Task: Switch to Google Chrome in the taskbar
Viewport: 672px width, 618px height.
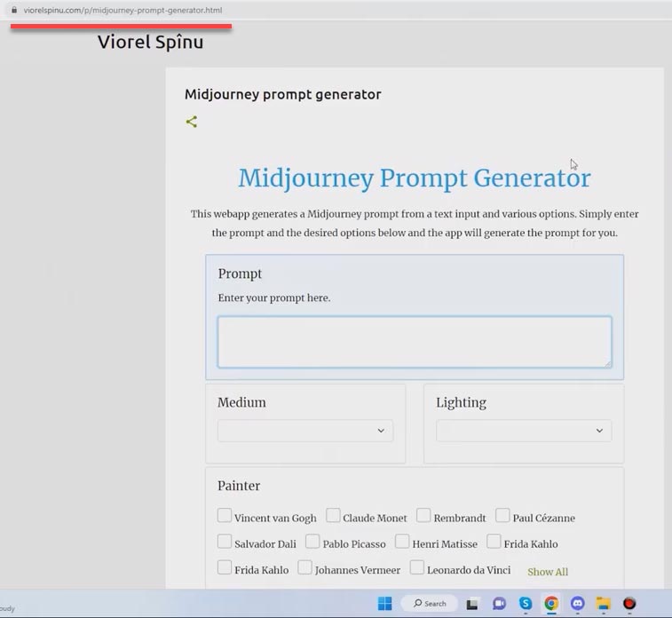Action: (x=551, y=604)
